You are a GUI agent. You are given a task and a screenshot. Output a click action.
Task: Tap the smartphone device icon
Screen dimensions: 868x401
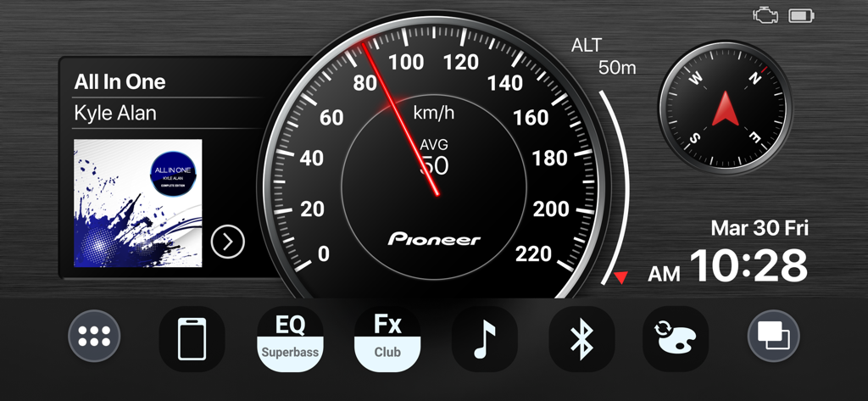point(192,339)
